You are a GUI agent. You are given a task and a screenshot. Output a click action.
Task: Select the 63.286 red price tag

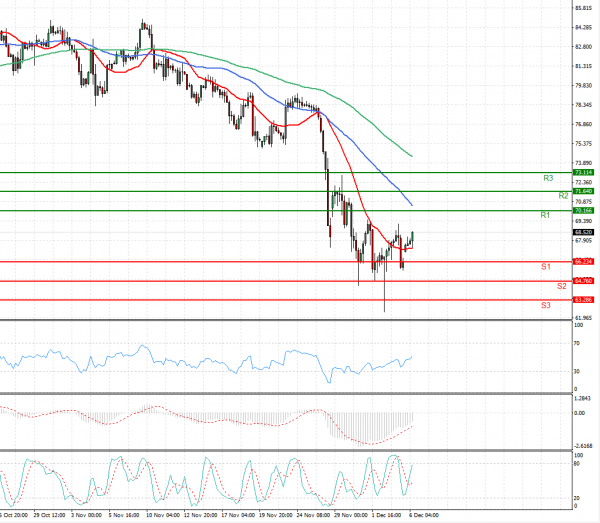point(584,299)
